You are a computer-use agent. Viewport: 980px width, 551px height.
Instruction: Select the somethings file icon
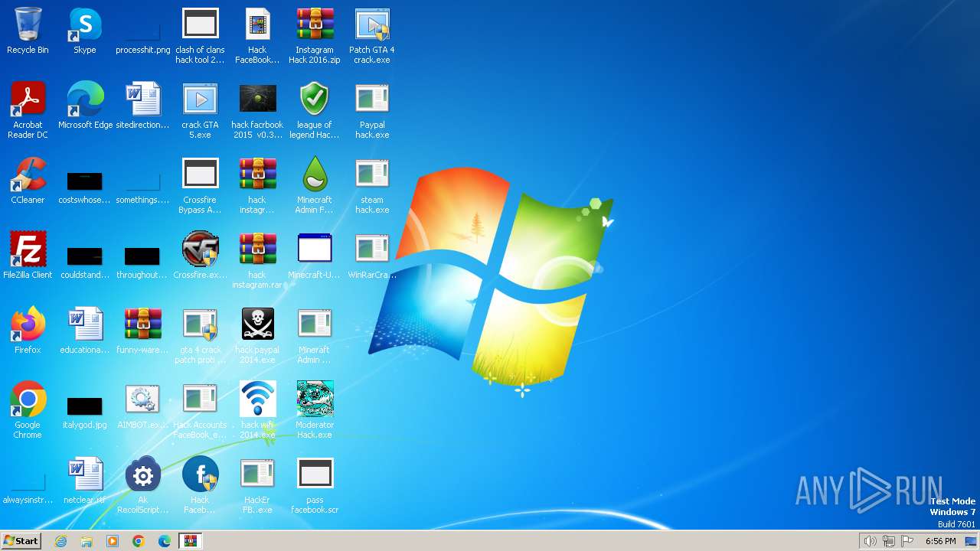click(x=142, y=181)
